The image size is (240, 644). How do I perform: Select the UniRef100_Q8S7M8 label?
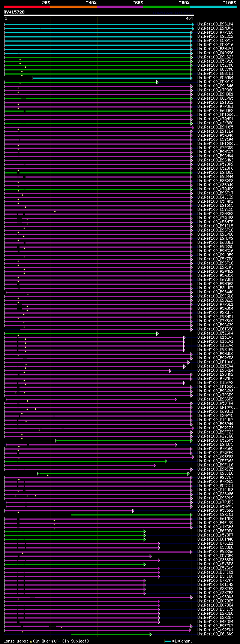215,69
